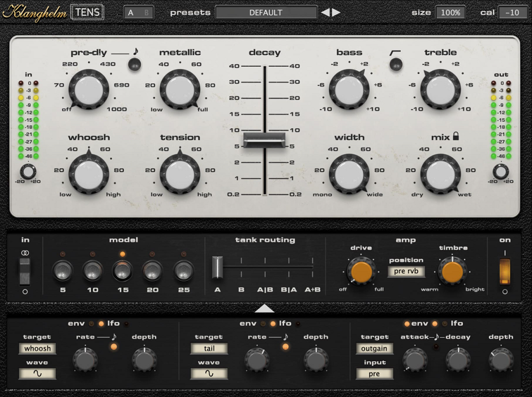Click the pre-dly tempo sync button

pyautogui.click(x=134, y=64)
